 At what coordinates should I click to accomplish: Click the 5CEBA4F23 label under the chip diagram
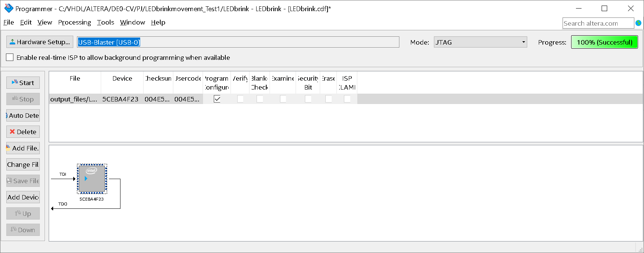(91, 199)
